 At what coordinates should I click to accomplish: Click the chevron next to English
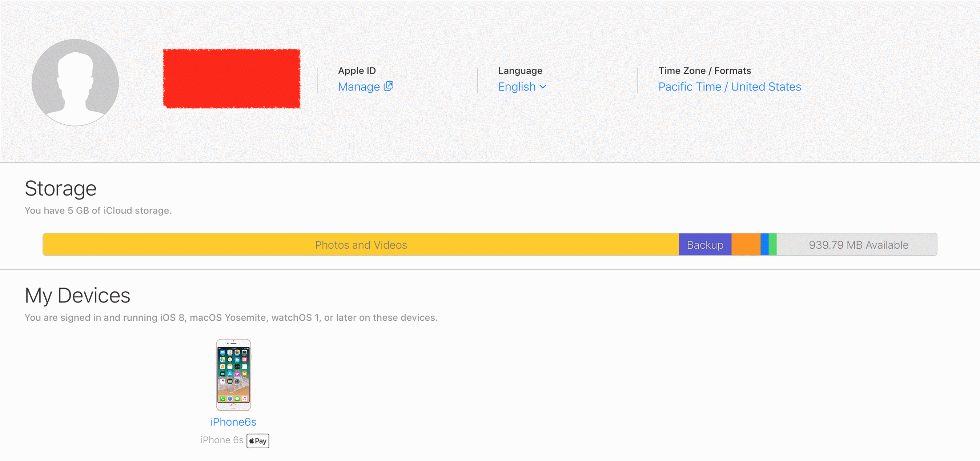tap(543, 87)
